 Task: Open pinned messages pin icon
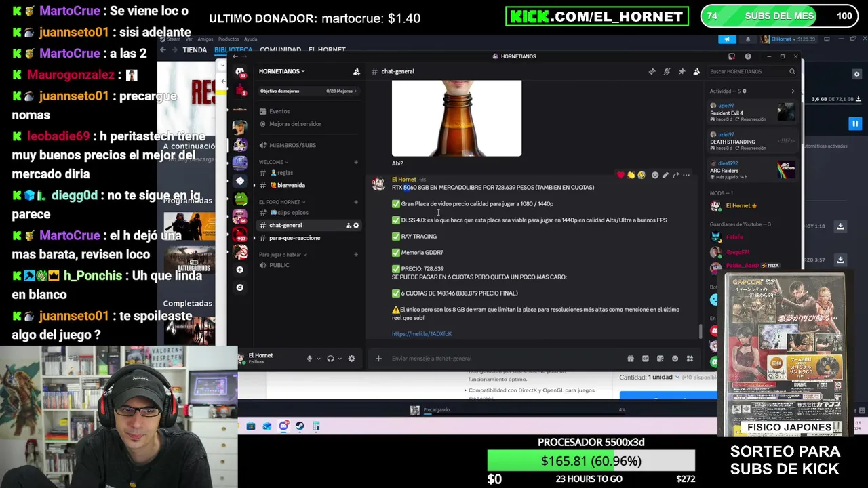click(x=682, y=71)
